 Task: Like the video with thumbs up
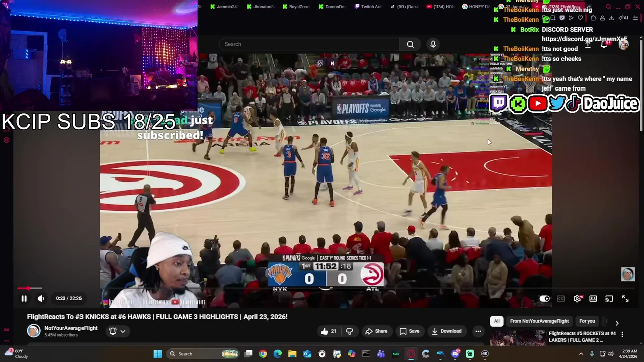pos(329,331)
